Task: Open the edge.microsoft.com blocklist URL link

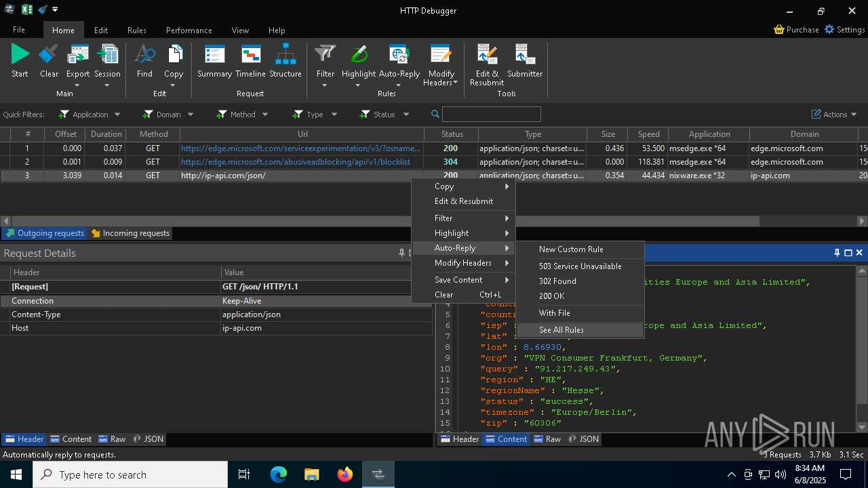Action: (x=296, y=162)
